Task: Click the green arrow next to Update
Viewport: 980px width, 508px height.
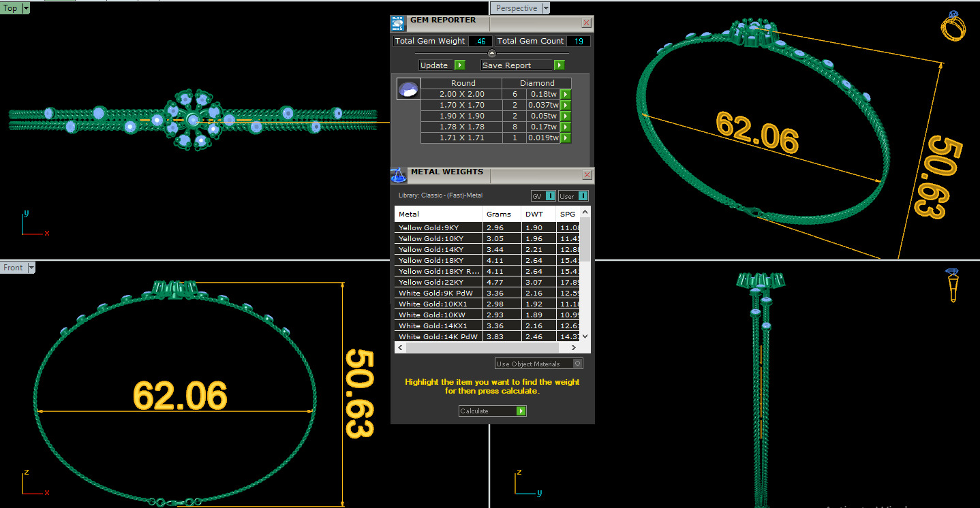Action: 459,65
